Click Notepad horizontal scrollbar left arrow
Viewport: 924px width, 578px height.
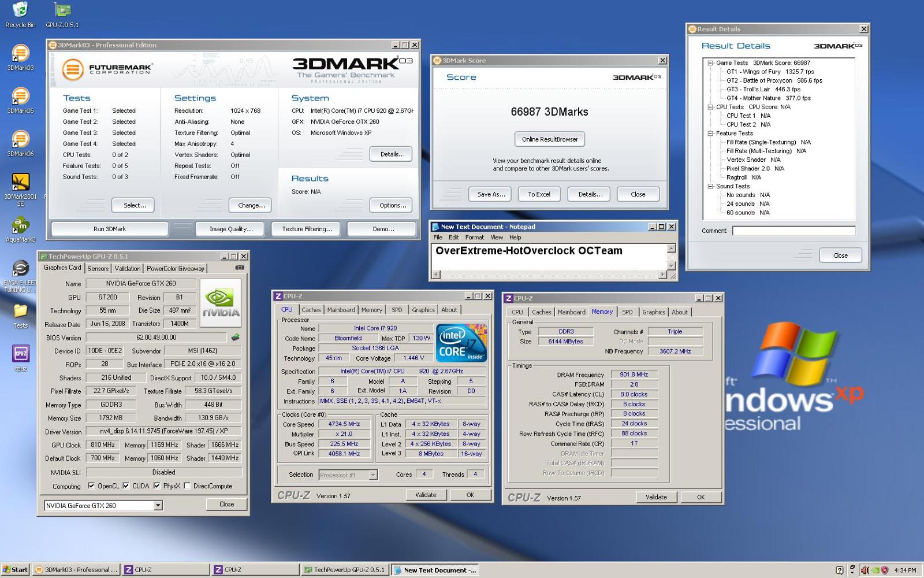[x=436, y=275]
